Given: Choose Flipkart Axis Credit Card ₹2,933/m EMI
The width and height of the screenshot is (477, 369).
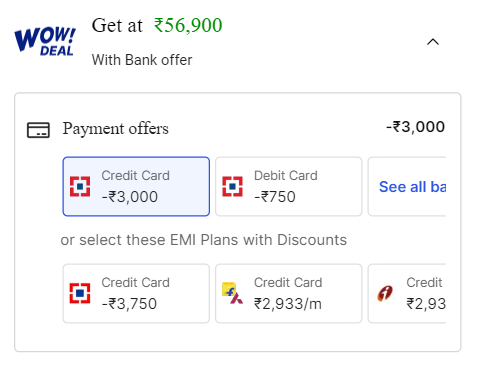Looking at the screenshot, I should (x=289, y=293).
